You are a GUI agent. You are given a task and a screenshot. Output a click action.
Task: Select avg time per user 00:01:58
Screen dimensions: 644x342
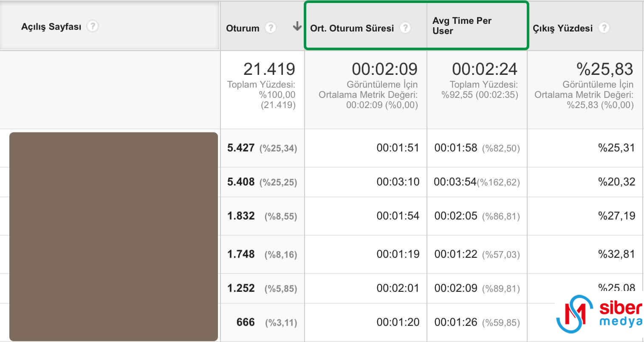456,148
